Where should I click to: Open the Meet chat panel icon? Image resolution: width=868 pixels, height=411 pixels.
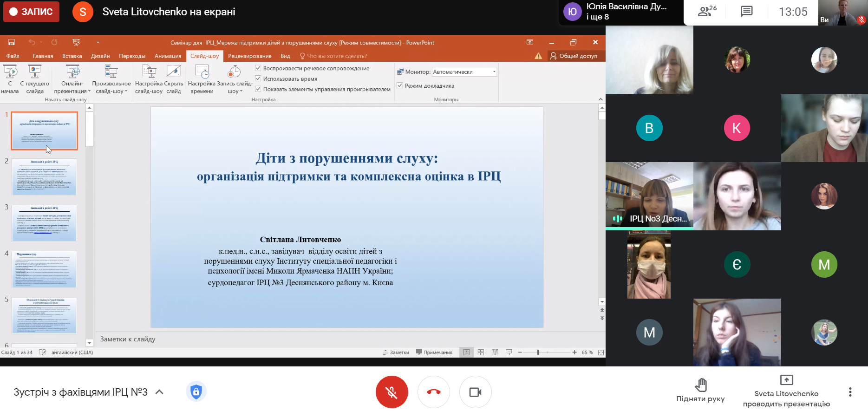746,12
